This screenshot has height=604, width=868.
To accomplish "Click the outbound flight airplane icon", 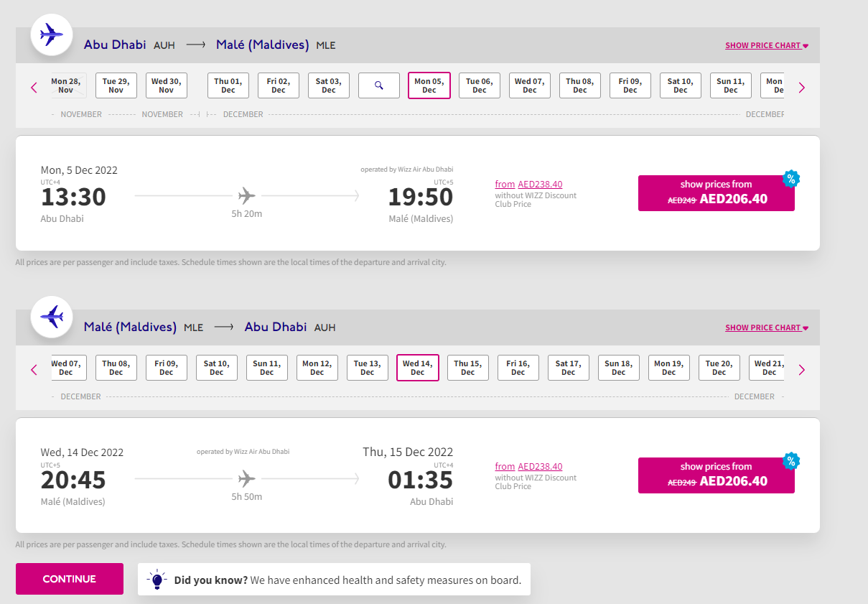I will point(52,34).
